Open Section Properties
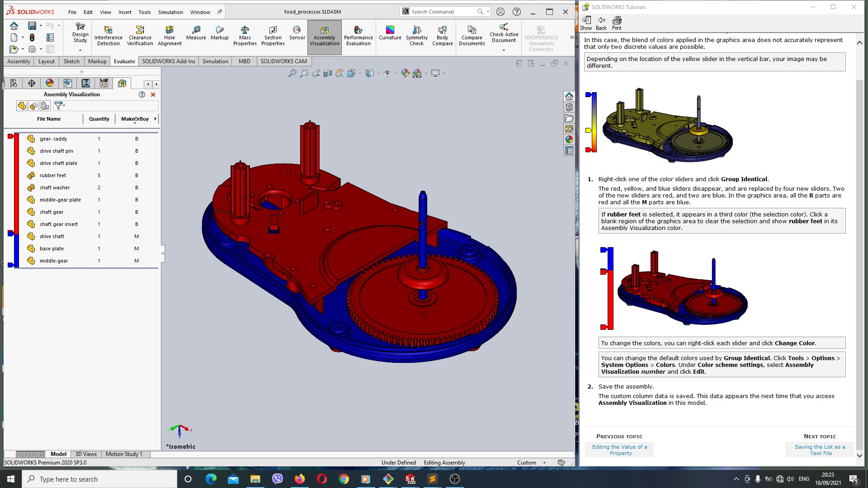 [273, 36]
